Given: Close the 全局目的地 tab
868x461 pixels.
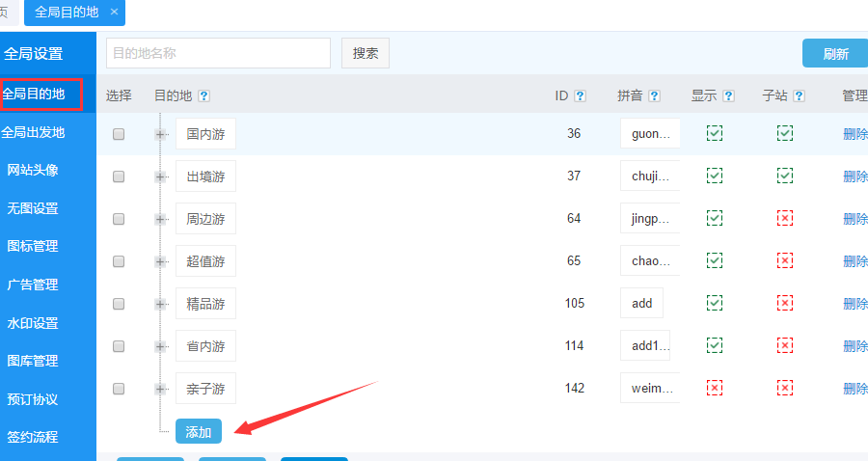Looking at the screenshot, I should pos(114,12).
